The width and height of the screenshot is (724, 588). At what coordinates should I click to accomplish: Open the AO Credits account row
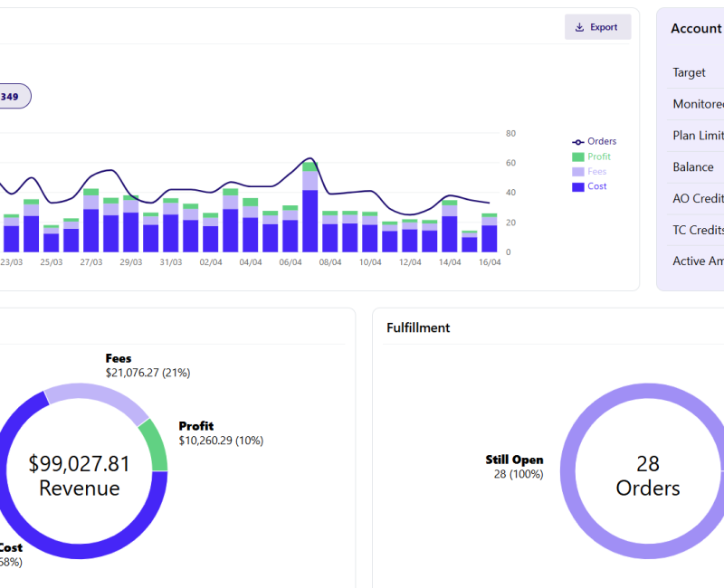[697, 199]
